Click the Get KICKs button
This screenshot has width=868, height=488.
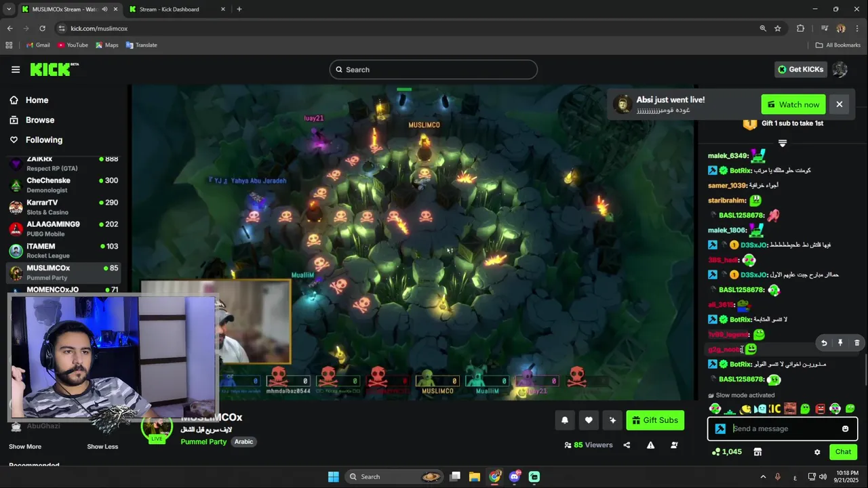[800, 69]
